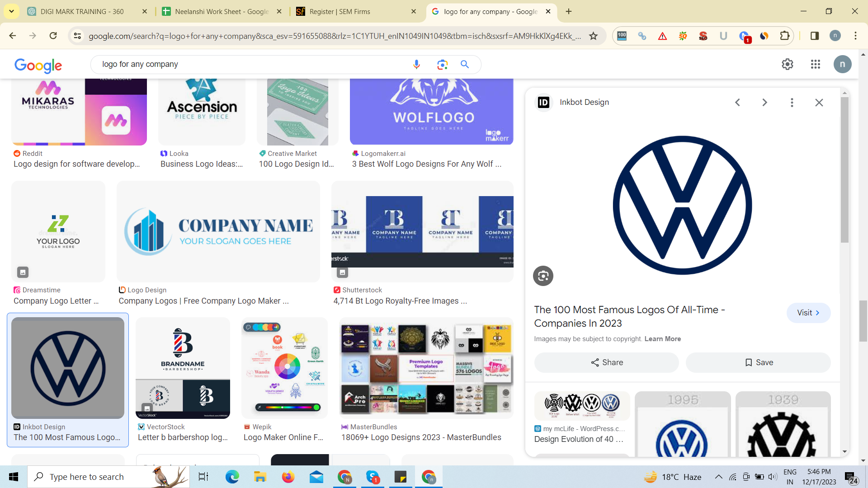Click the MozBar 100 extension icon
This screenshot has height=488, width=868.
pos(622,36)
